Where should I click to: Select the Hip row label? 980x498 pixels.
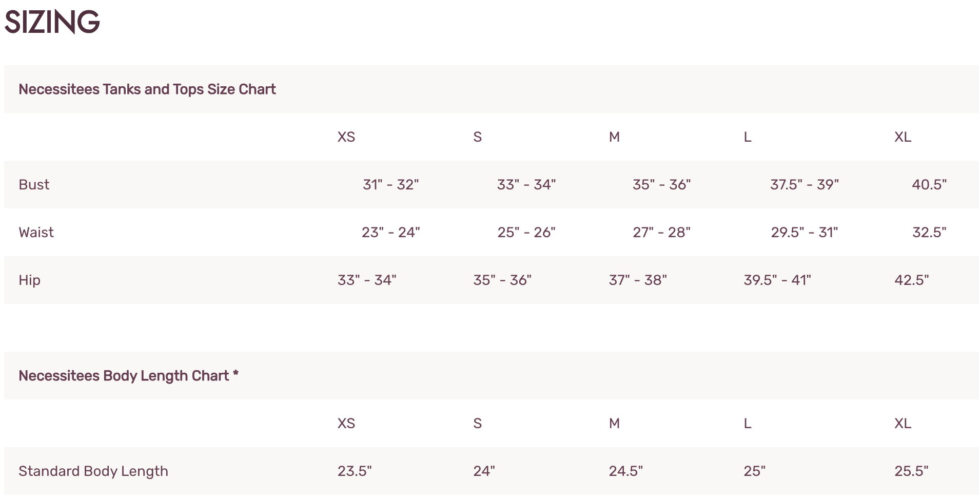[x=29, y=280]
